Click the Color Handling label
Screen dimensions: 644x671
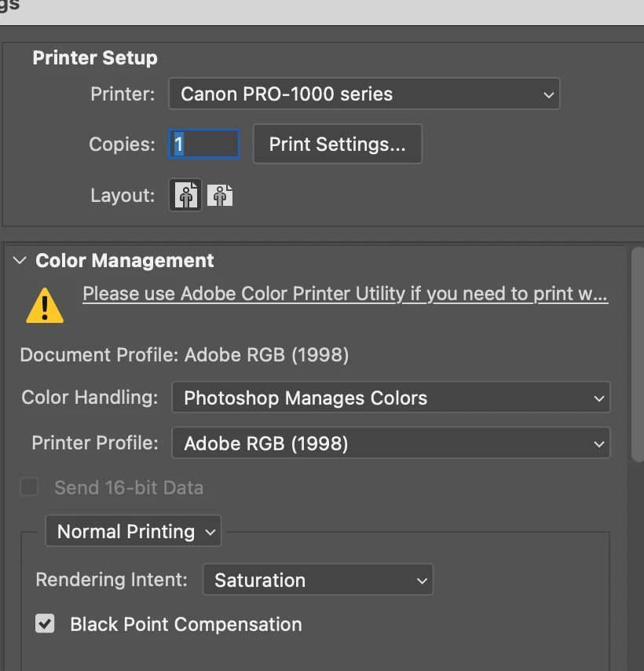point(90,397)
